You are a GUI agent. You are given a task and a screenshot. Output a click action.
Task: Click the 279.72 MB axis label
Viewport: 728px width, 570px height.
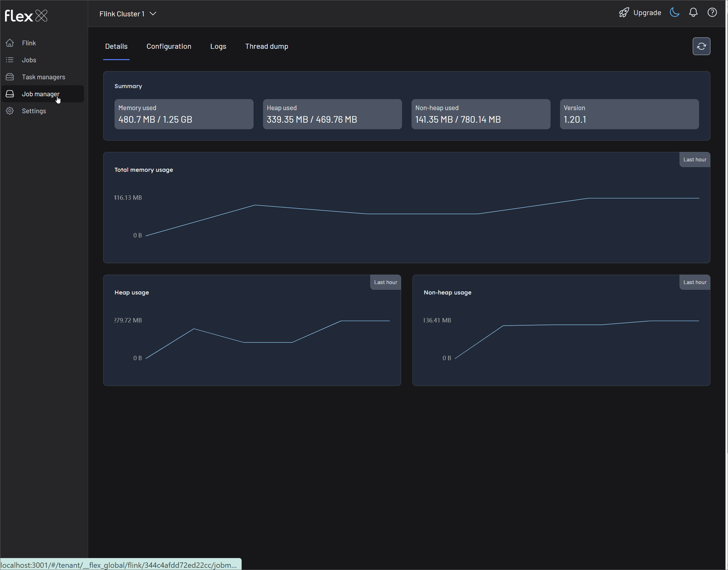click(128, 320)
